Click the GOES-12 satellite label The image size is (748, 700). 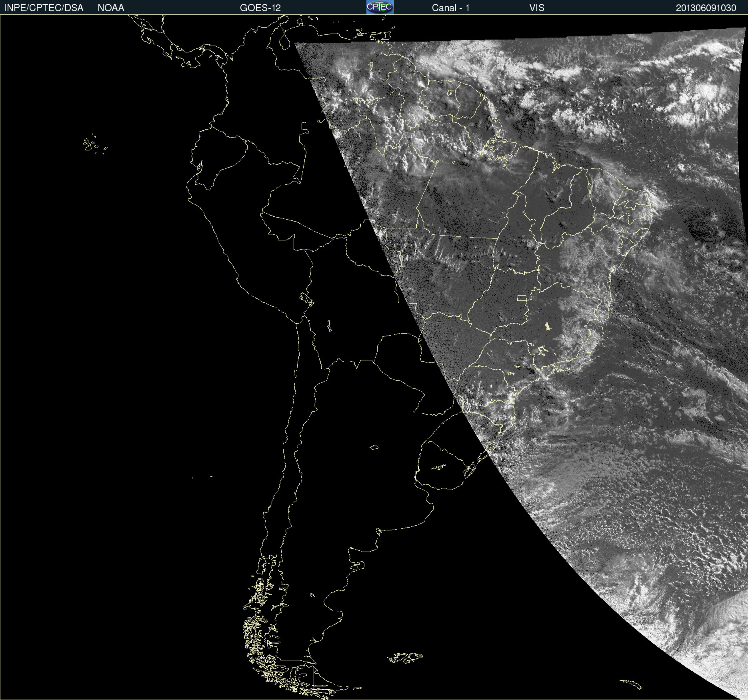260,8
